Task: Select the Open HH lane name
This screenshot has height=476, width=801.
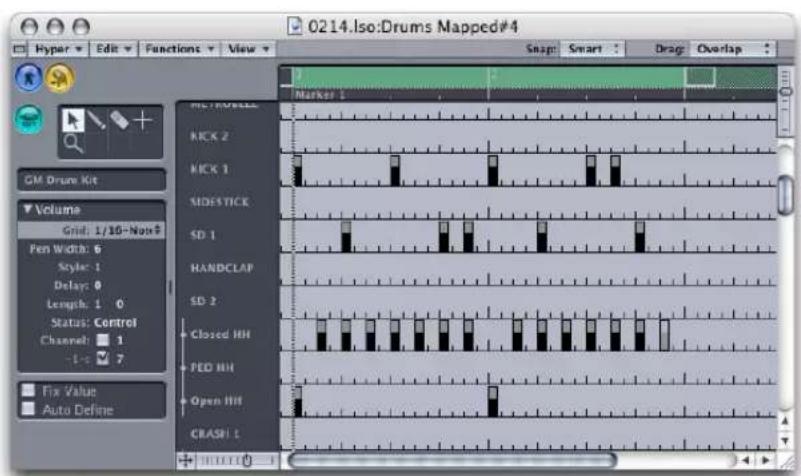Action: click(x=216, y=401)
